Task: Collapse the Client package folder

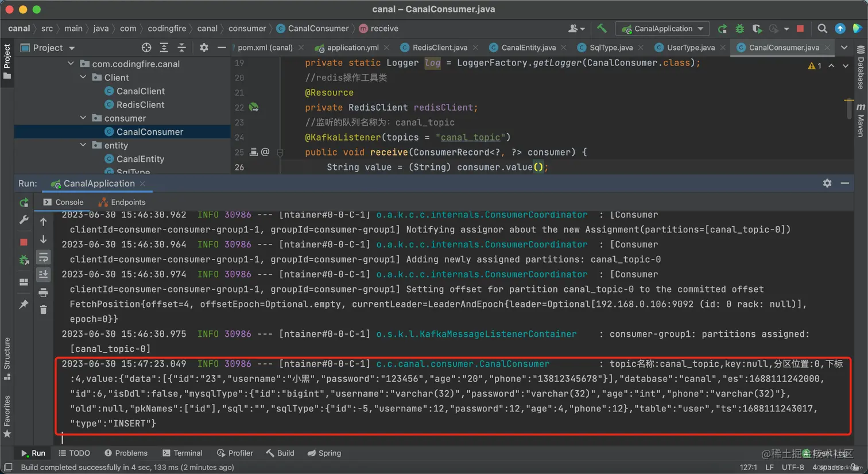Action: pyautogui.click(x=83, y=77)
